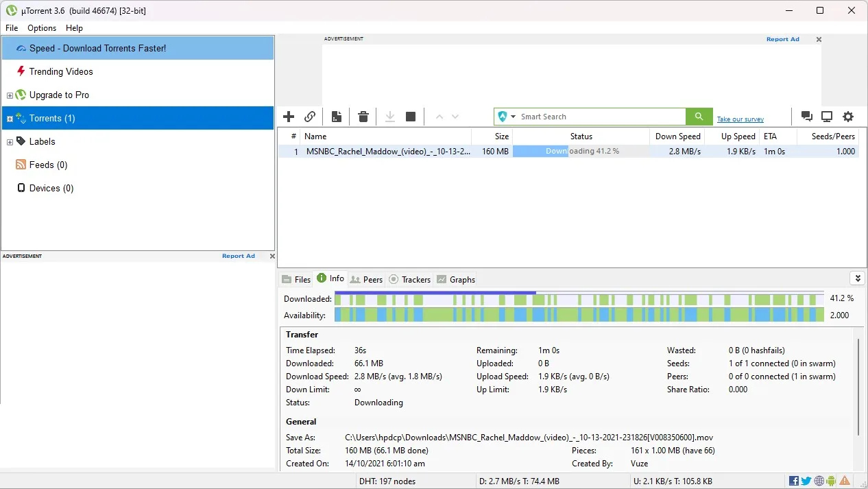Sort by the Name column header
The image size is (868, 489).
click(x=386, y=136)
